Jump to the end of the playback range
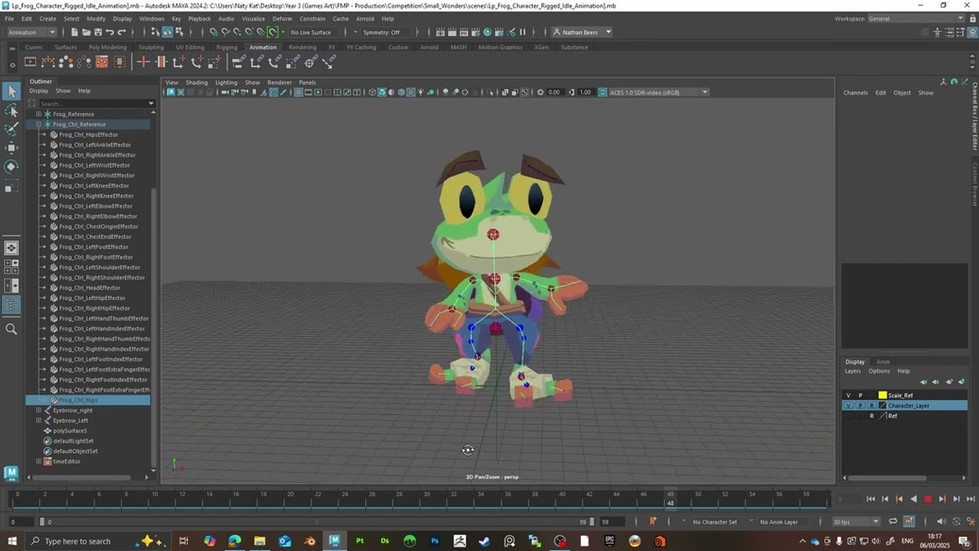This screenshot has width=979, height=551. (970, 499)
